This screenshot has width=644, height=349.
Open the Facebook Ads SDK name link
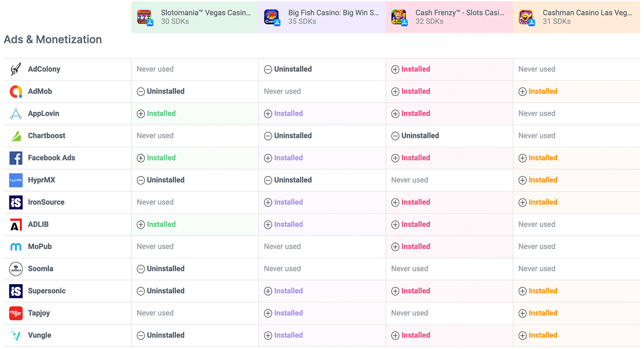pyautogui.click(x=52, y=158)
